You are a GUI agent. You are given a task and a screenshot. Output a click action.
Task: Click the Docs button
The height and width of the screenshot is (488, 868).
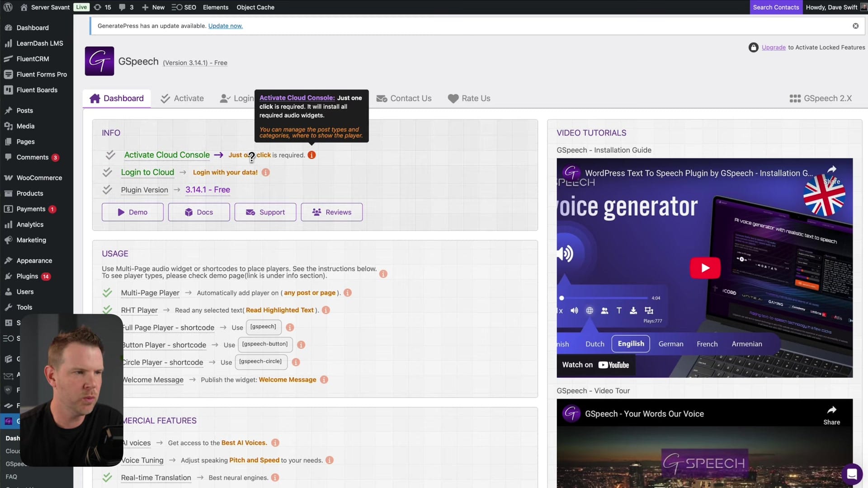click(199, 212)
